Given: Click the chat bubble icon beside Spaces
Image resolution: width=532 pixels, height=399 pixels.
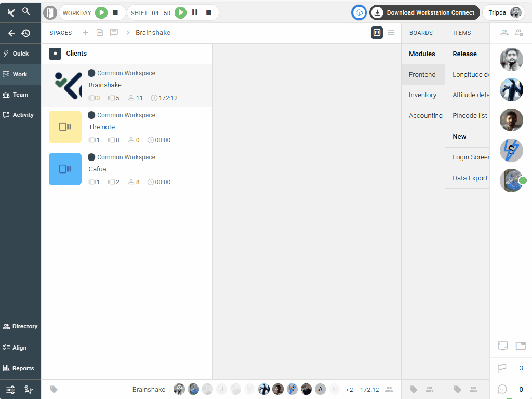Looking at the screenshot, I should [x=114, y=33].
